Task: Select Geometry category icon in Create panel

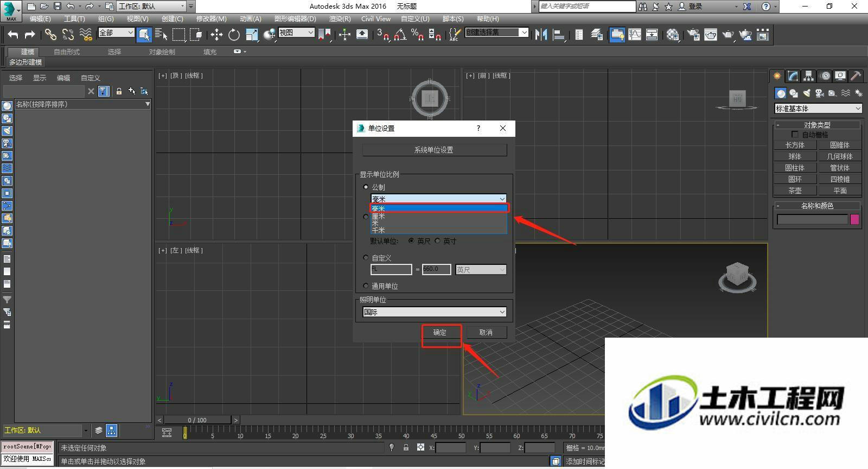Action: coord(781,93)
